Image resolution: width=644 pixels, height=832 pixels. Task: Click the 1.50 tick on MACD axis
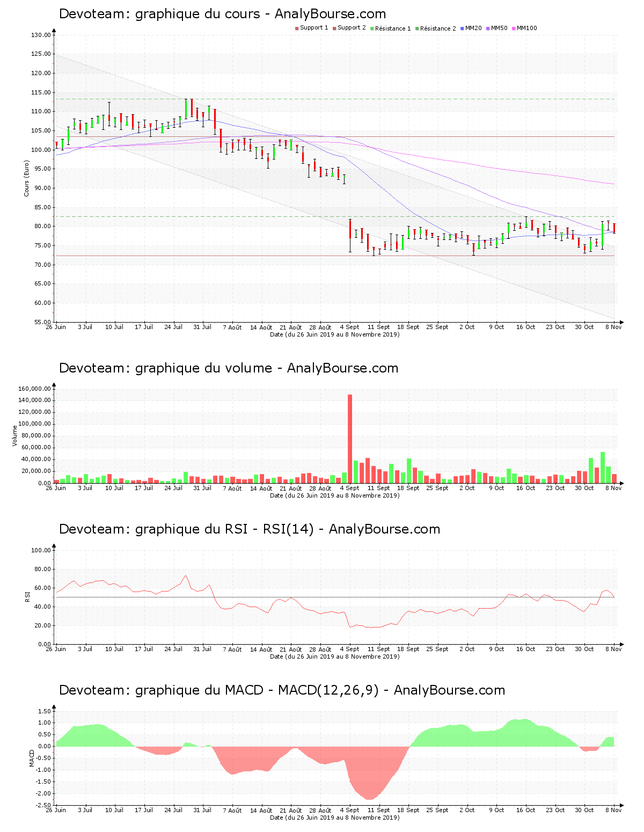pyautogui.click(x=45, y=711)
